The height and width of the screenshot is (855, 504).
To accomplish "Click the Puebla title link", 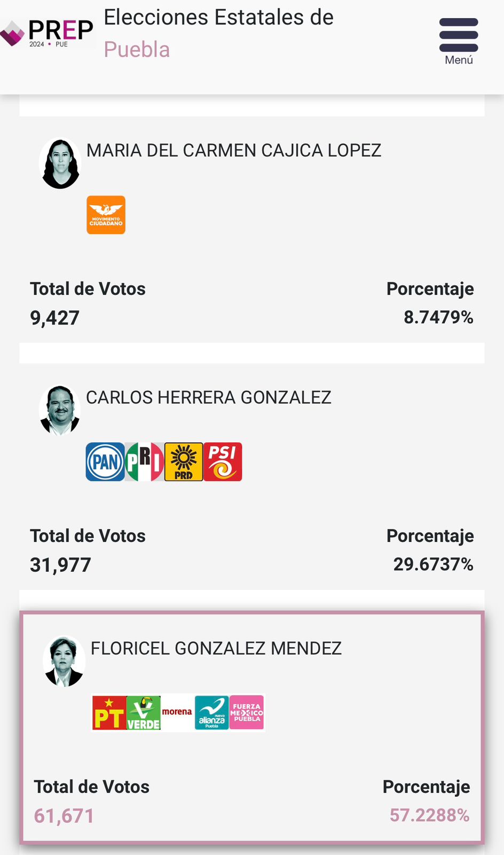I will [x=137, y=50].
